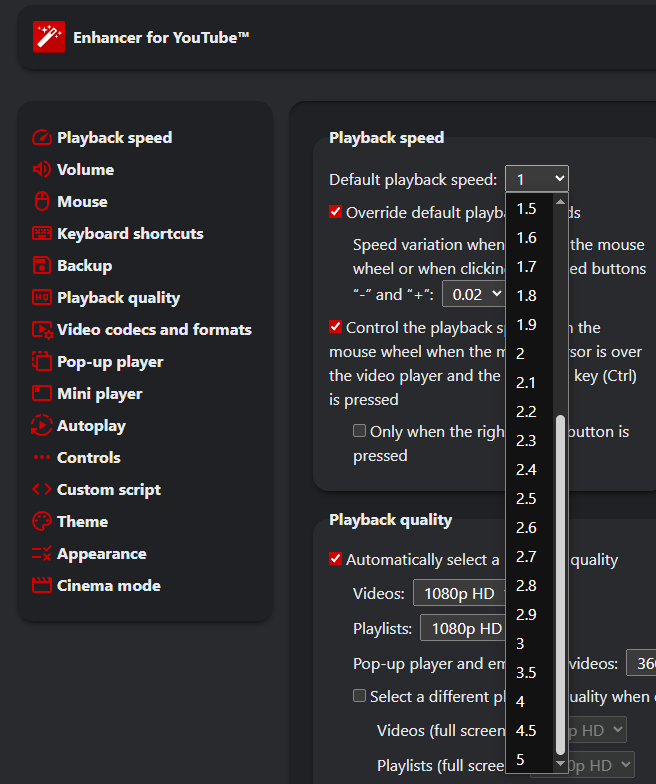
Task: Open the Playlists (full screen) quality dropdown
Action: coord(602,765)
